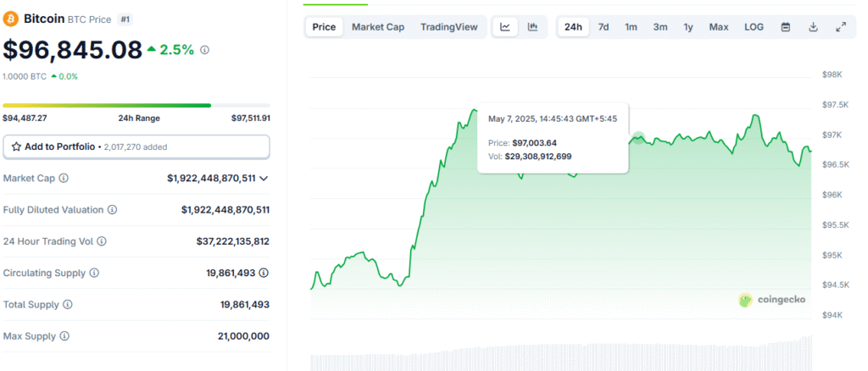Click the $37,222,135,812 trading volume value
The width and height of the screenshot is (868, 371).
pos(233,241)
